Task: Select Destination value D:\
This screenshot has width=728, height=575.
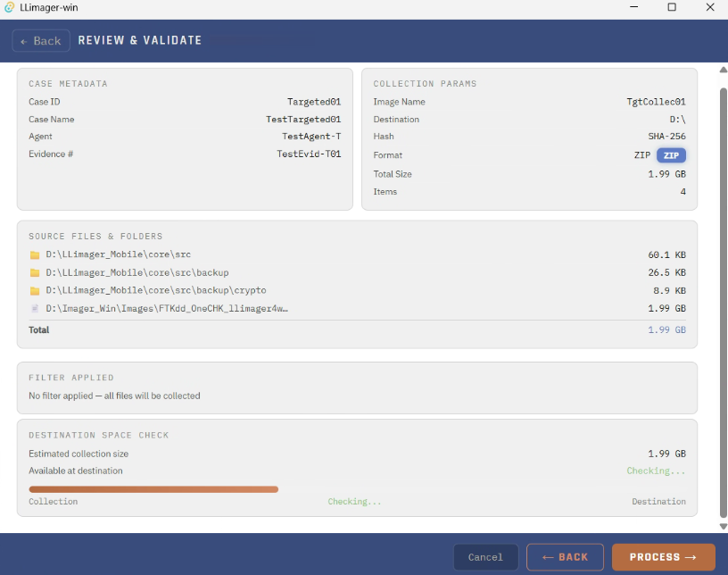Action: [677, 120]
